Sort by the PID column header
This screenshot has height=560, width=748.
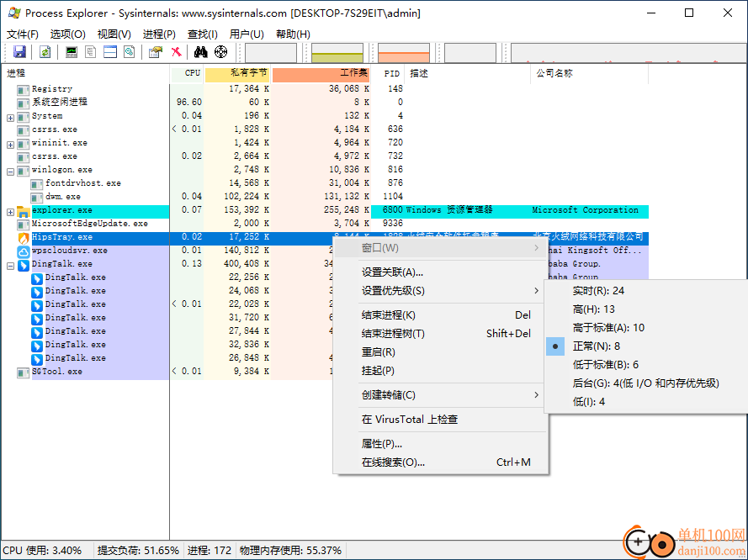point(387,73)
